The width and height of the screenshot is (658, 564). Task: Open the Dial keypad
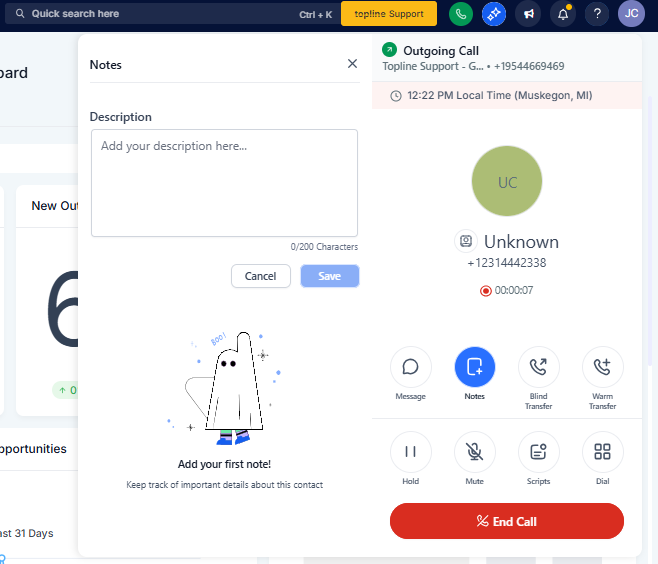602,452
